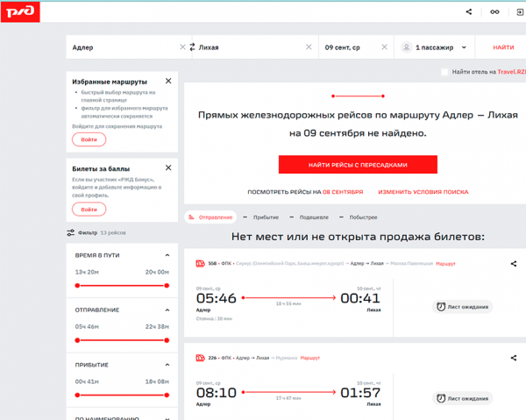Swap departure and arrival stations
The width and height of the screenshot is (526, 420).
pyautogui.click(x=192, y=47)
